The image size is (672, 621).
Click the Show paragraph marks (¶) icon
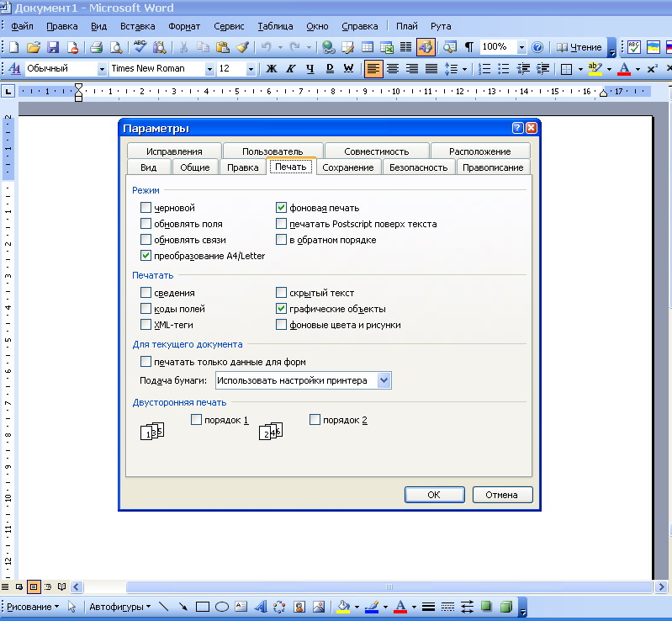point(468,47)
